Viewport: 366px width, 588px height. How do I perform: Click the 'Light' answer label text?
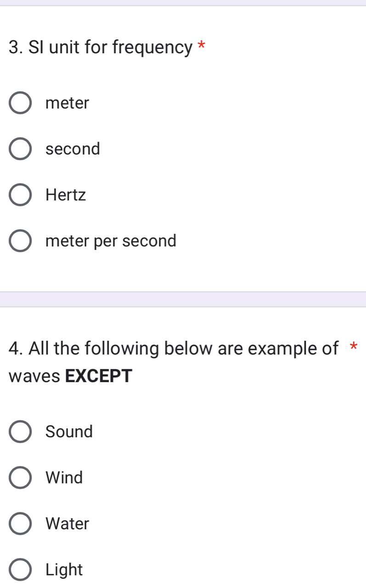coord(64,570)
